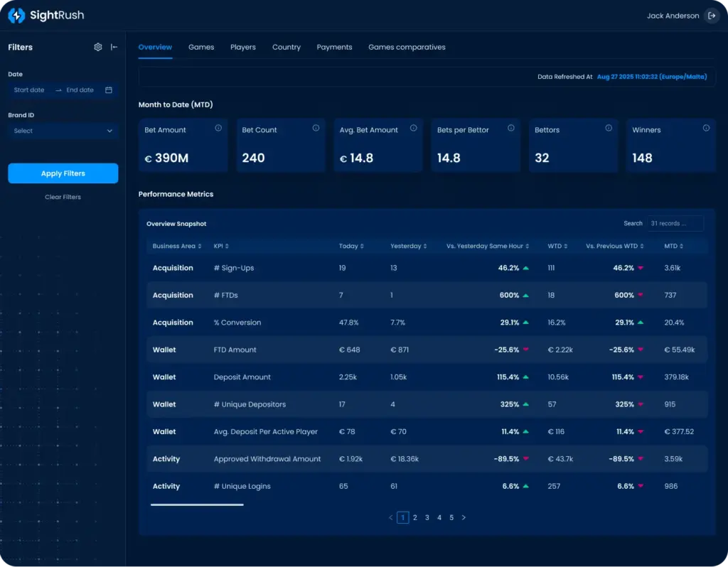Click the Search records input field
Viewport: 728px width, 567px height.
674,223
